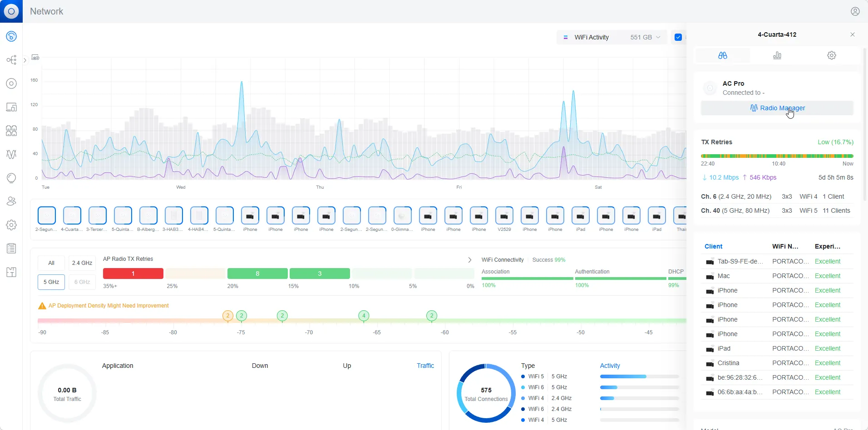Screen dimensions: 868x430
Task: Open the Admins people icon in the sidebar
Action: coord(11,201)
